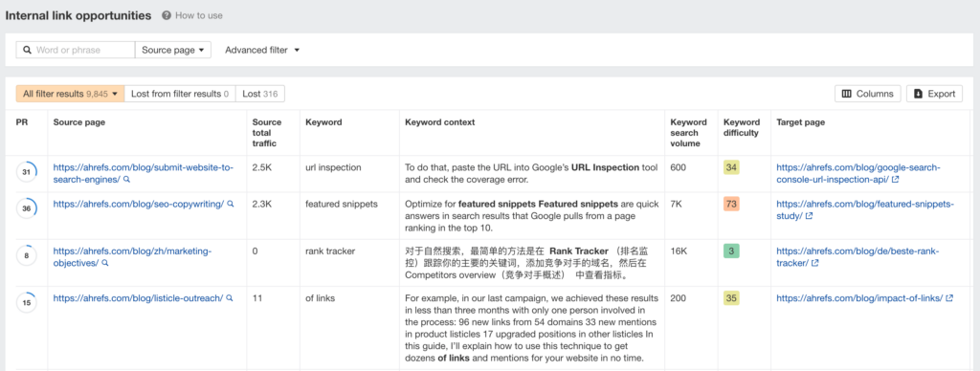The height and width of the screenshot is (371, 980).
Task: Open the Advanced filter dropdown
Action: (262, 50)
